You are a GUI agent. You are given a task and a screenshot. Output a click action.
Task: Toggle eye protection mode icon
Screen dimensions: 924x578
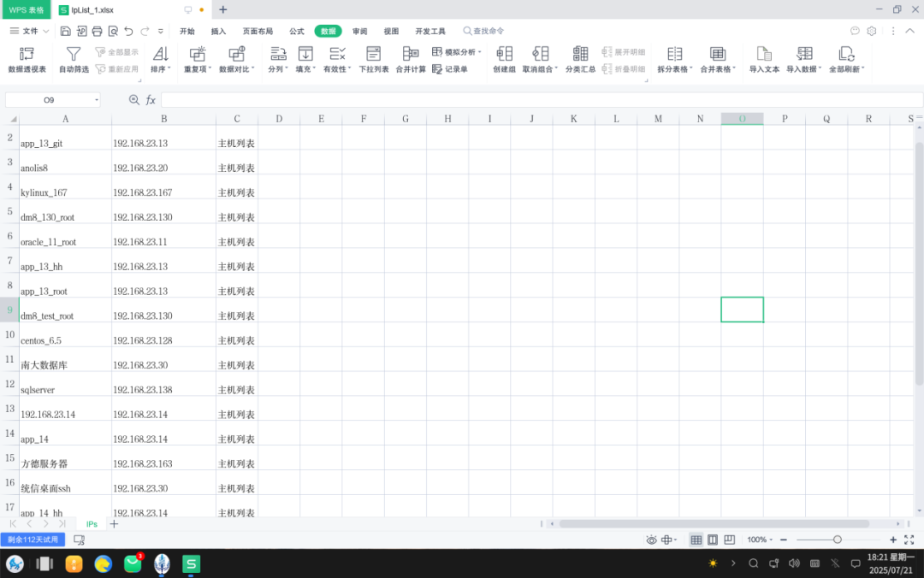(651, 540)
